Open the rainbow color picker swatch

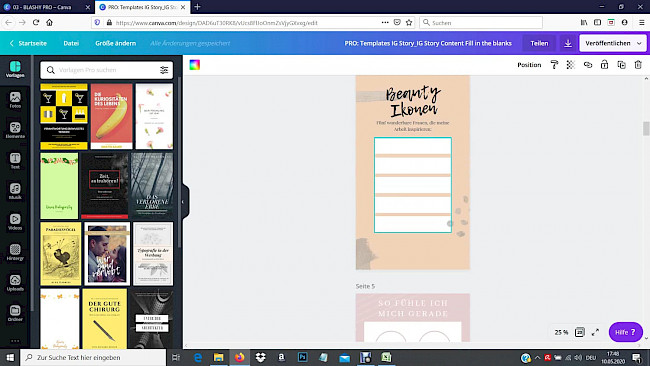(x=195, y=65)
